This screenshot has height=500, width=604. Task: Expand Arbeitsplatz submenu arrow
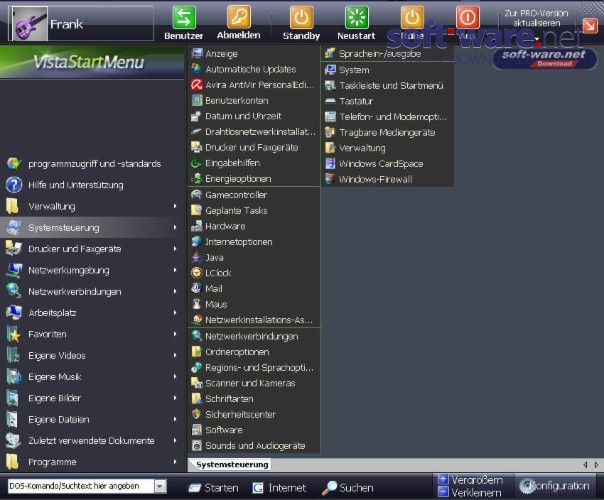coord(175,312)
